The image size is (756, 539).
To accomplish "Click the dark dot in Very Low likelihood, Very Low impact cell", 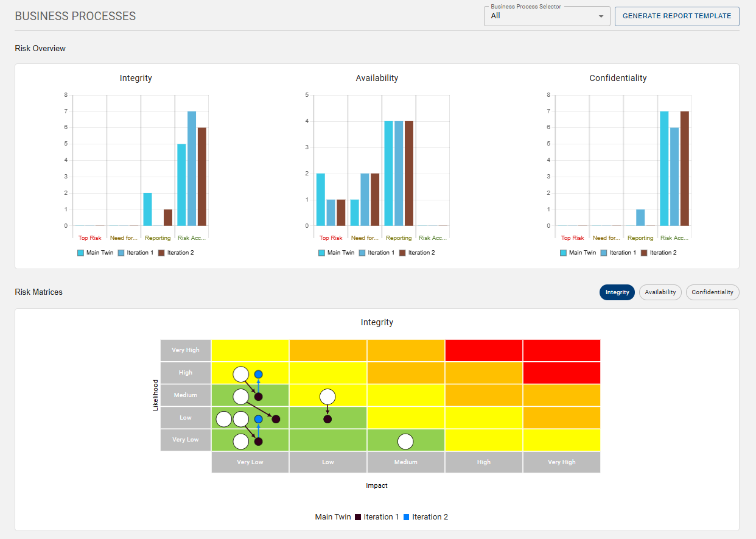I will point(258,442).
